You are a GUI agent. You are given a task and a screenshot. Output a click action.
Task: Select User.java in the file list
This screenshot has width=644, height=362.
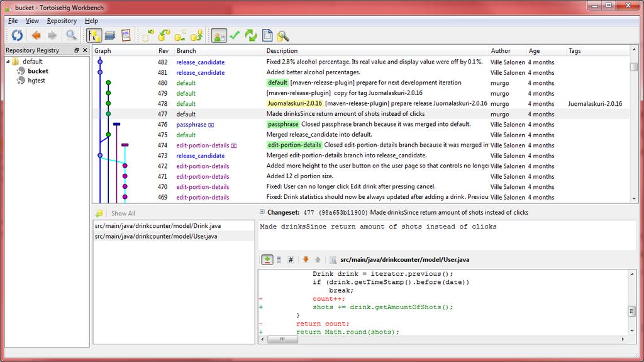pyautogui.click(x=174, y=236)
